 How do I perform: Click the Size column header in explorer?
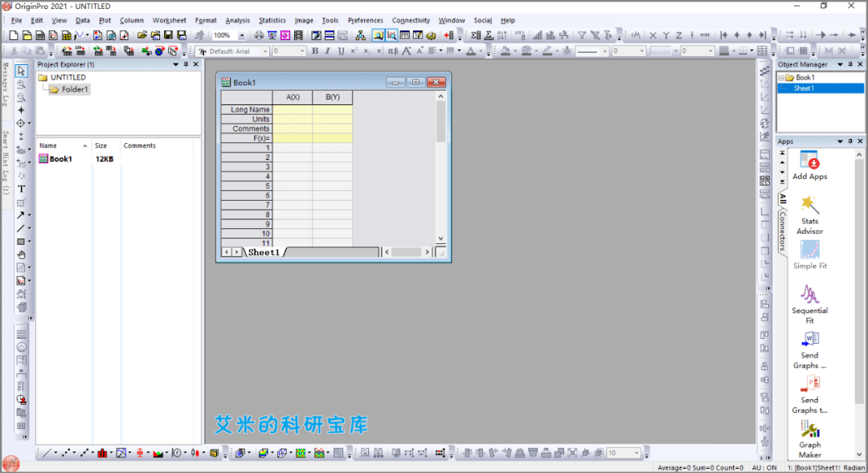point(105,145)
